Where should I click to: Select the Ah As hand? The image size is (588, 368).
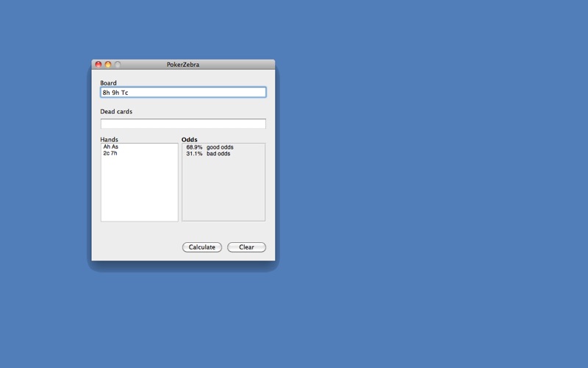coord(111,147)
